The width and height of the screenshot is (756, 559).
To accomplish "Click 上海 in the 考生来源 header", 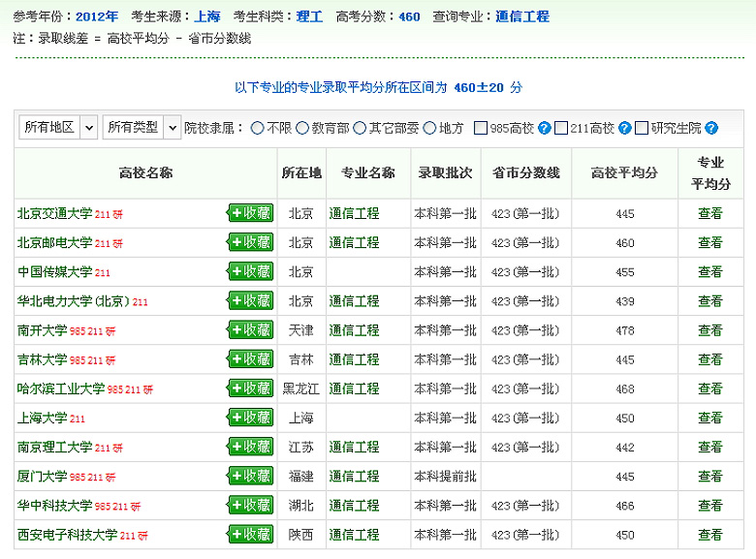I will coord(207,16).
